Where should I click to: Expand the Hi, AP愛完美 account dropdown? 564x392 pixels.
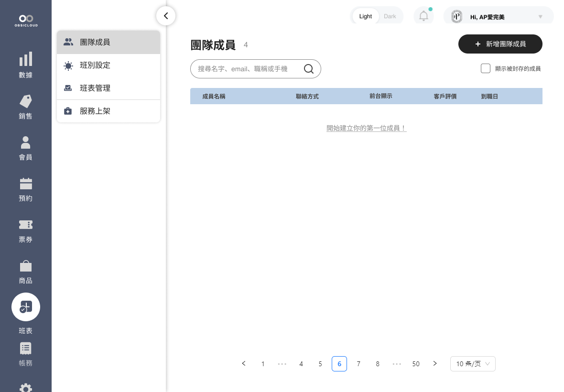coord(540,17)
